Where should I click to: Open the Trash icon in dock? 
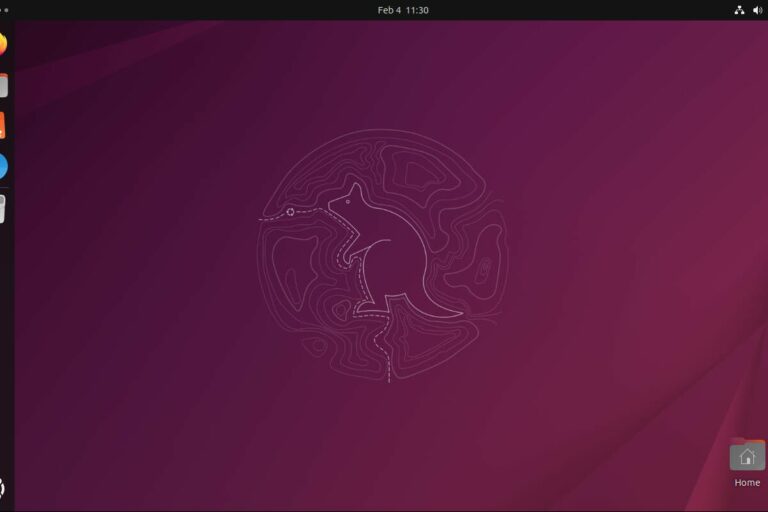click(3, 208)
